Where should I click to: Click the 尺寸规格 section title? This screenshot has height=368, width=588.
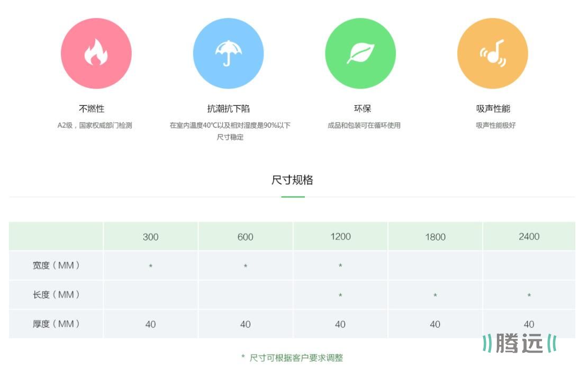tap(292, 180)
